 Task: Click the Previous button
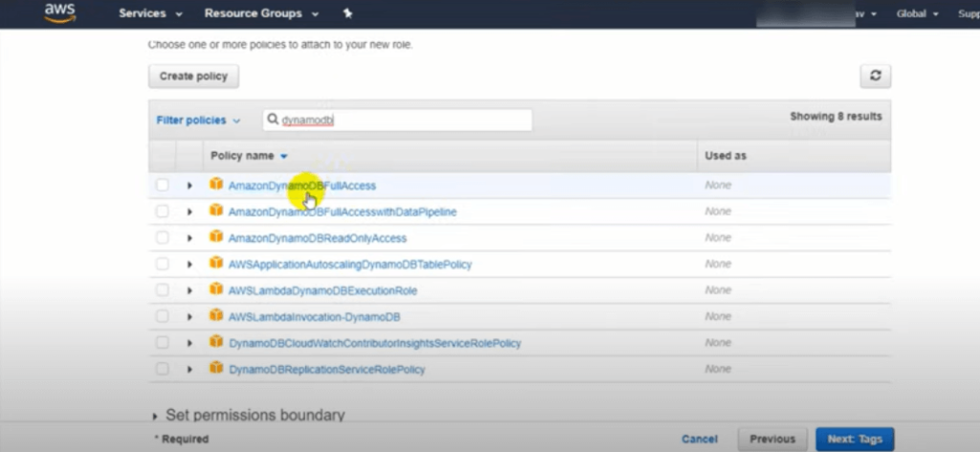tap(772, 439)
